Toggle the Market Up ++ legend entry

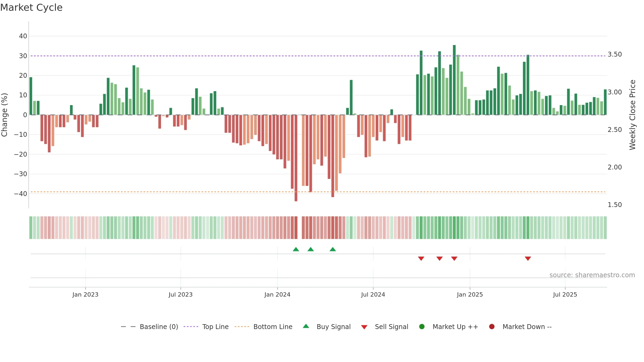point(448,327)
